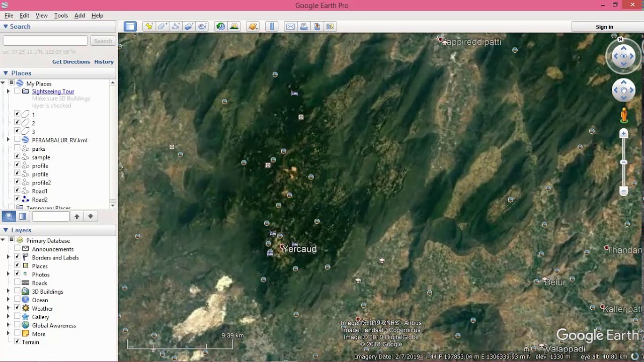
Task: Collapse the Places panel triangle
Action: 6,73
